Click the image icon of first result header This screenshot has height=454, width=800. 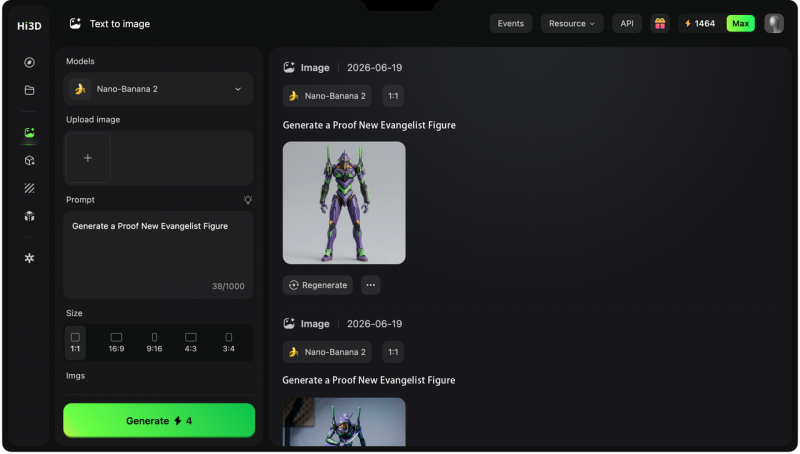pyautogui.click(x=289, y=67)
